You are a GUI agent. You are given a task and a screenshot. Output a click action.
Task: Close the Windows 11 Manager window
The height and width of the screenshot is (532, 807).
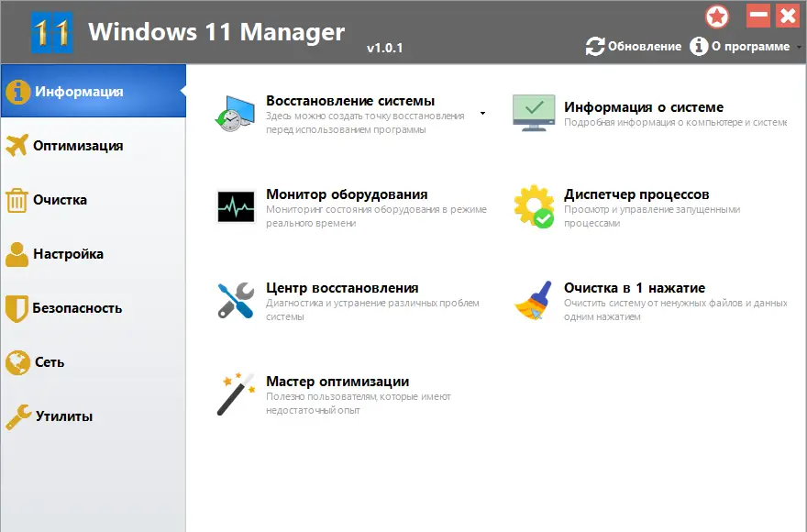pos(788,16)
